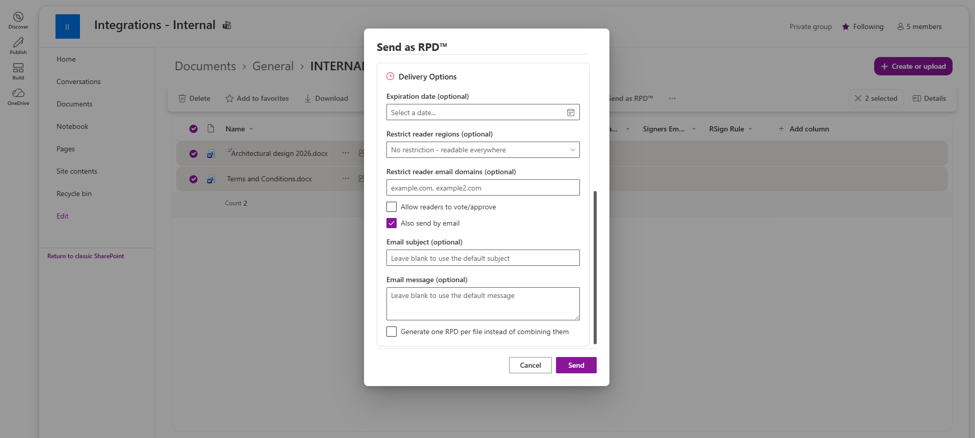Click the Integrations site logo tile

click(x=67, y=27)
